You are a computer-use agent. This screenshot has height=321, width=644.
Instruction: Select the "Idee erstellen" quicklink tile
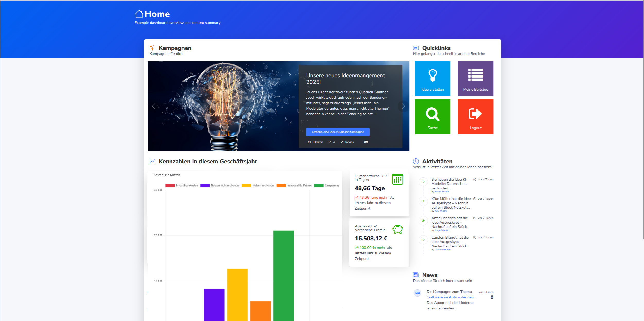(x=432, y=78)
